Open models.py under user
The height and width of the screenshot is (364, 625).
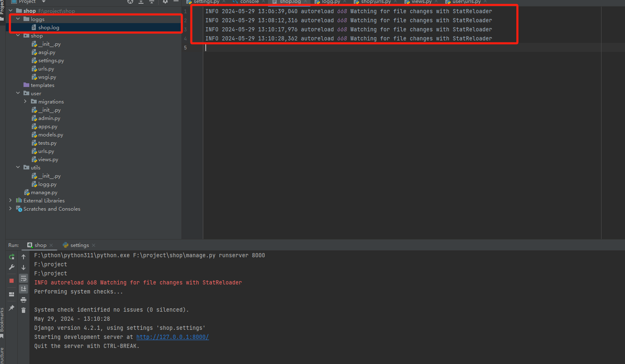(x=51, y=135)
